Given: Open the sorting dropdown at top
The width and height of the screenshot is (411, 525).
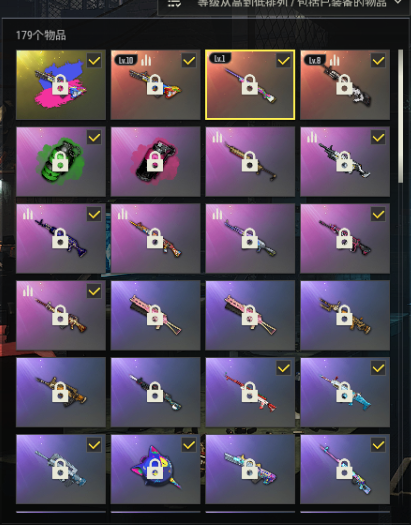Looking at the screenshot, I should point(284,4).
